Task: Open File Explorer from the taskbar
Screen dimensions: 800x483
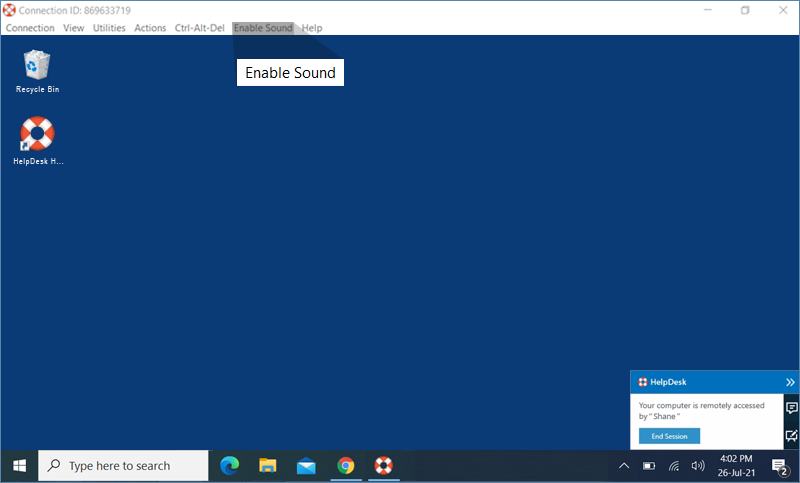Action: point(268,465)
